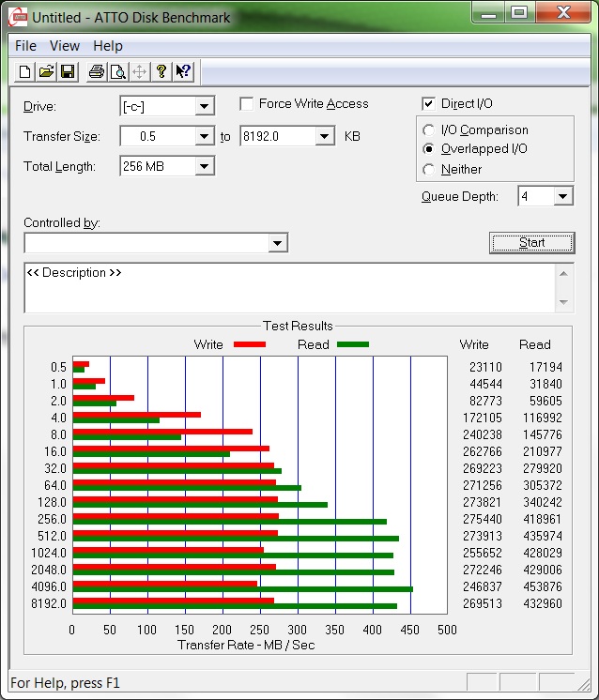599x700 pixels.
Task: Click description scrollbar up arrow
Action: click(563, 274)
